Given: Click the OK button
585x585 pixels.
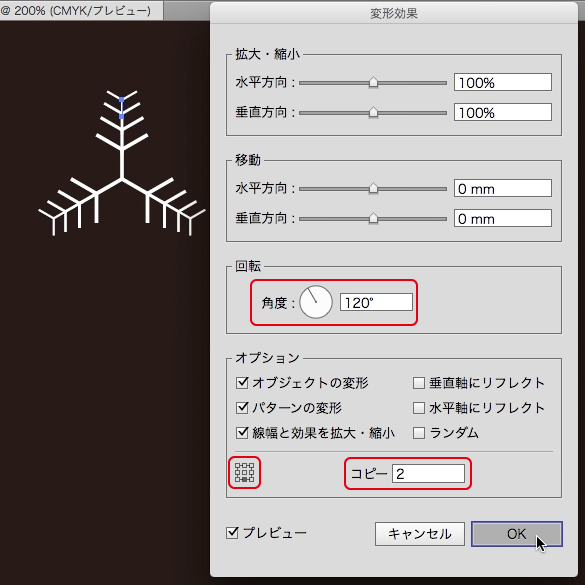Looking at the screenshot, I should [517, 534].
